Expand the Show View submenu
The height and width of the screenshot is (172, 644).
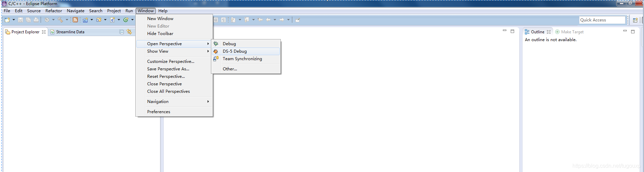(174, 51)
